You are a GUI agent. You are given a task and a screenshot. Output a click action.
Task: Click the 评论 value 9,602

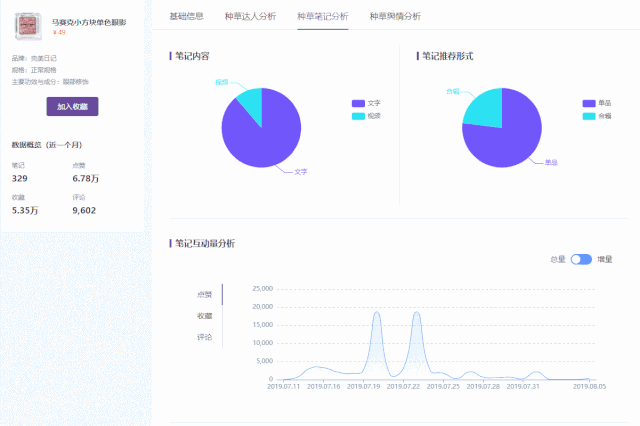pos(84,211)
